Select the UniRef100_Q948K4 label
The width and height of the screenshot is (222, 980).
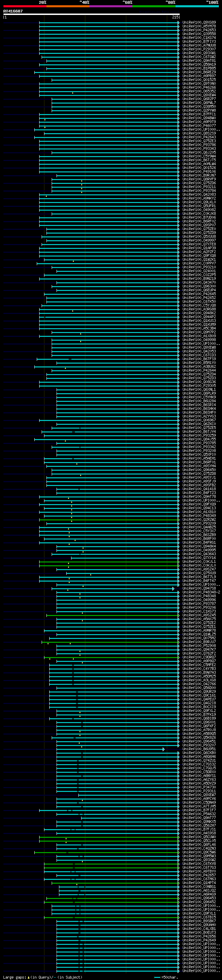(199, 546)
